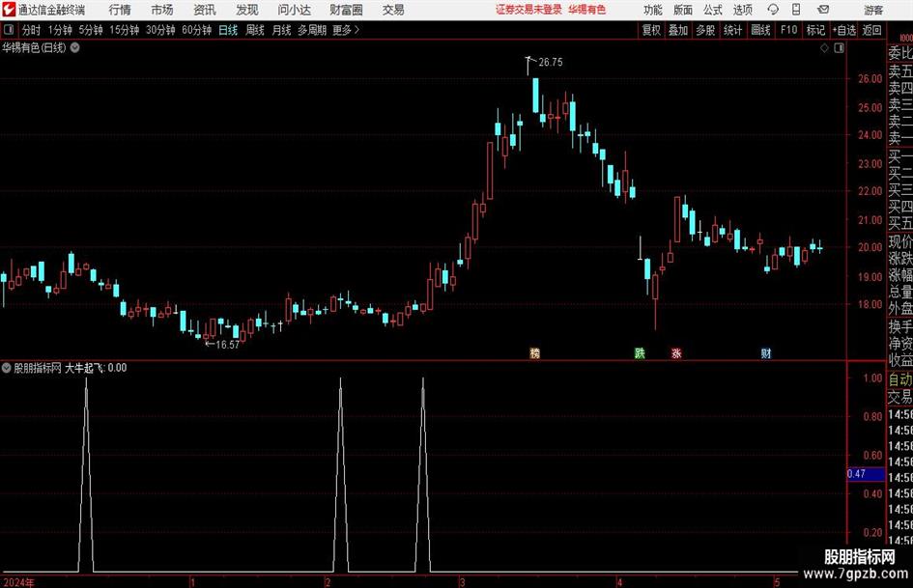Viewport: 913px width, 588px height.
Task: Open the 公式 menu
Action: point(713,10)
